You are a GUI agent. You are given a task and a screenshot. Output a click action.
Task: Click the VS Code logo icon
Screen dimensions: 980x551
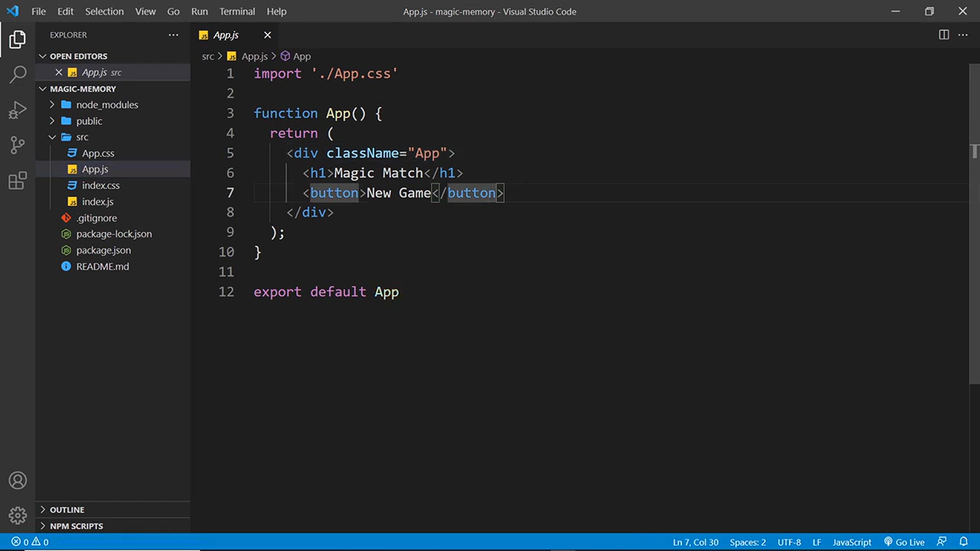13,11
